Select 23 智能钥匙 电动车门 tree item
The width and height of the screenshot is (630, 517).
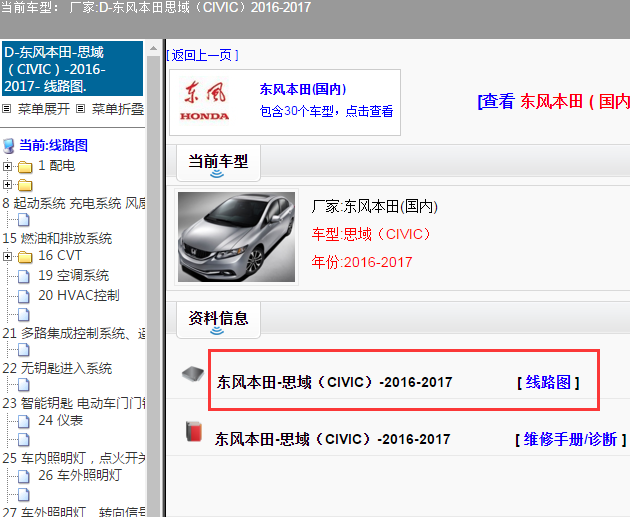[x=74, y=403]
